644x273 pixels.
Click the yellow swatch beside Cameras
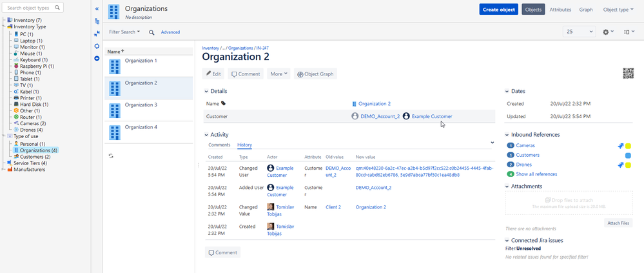coord(628,146)
